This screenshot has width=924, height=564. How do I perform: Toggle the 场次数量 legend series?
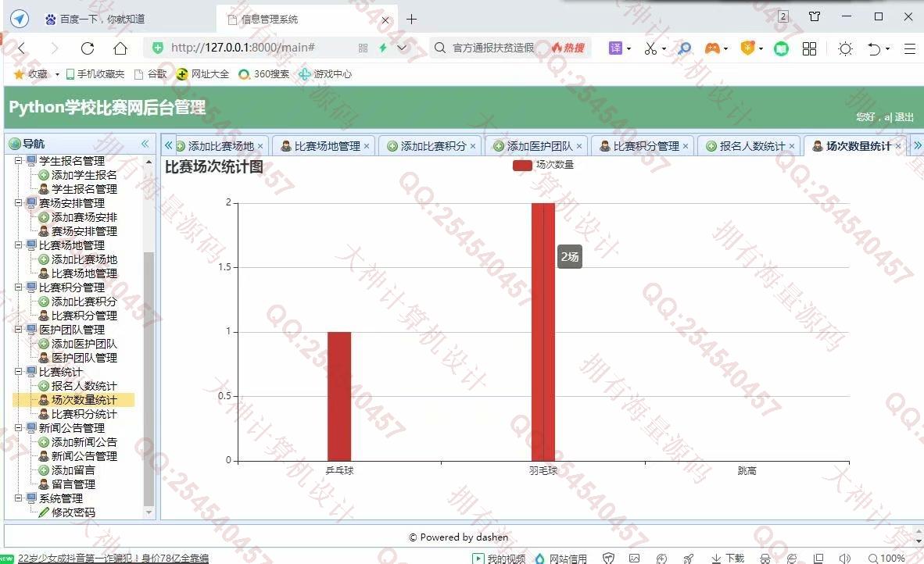tap(543, 165)
